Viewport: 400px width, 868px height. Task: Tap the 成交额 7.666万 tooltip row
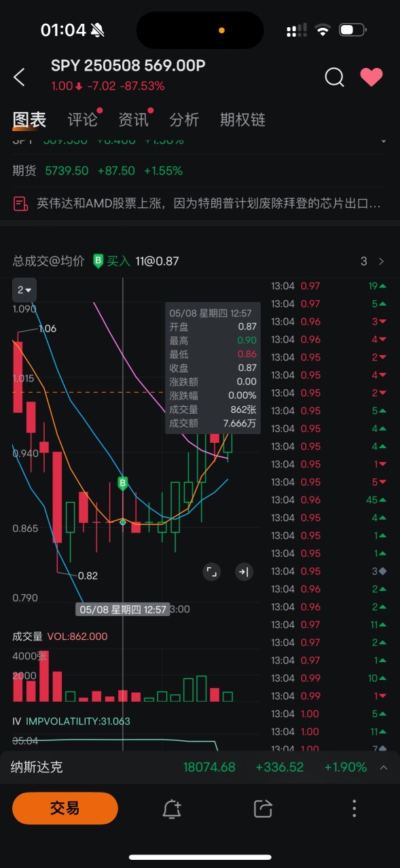[x=213, y=423]
